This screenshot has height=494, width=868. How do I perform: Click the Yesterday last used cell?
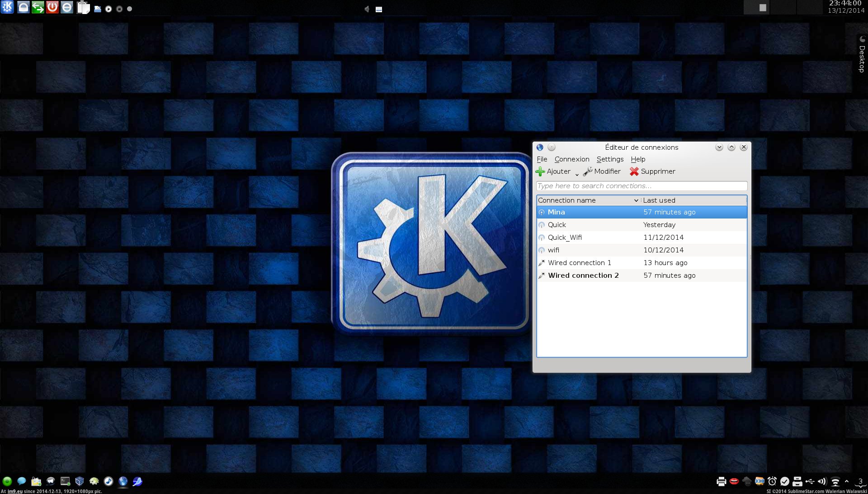(x=659, y=225)
